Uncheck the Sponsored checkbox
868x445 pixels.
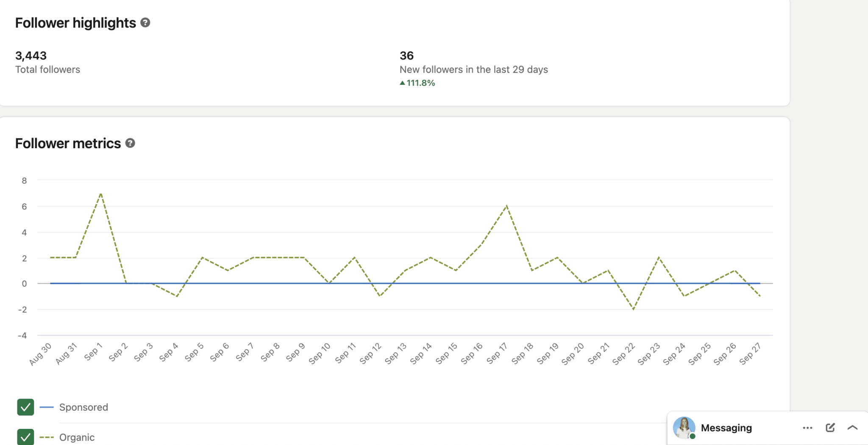click(25, 407)
